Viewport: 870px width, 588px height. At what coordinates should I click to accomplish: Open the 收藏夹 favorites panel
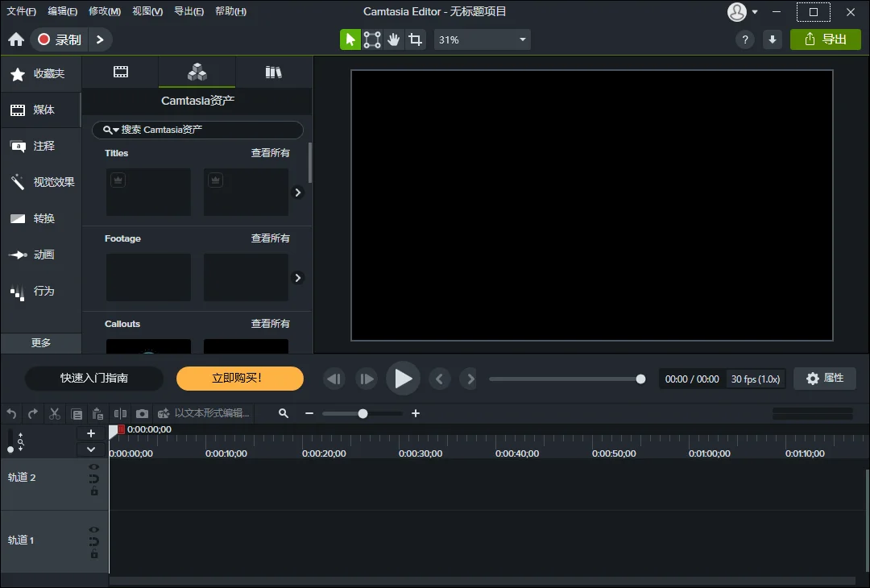click(41, 74)
